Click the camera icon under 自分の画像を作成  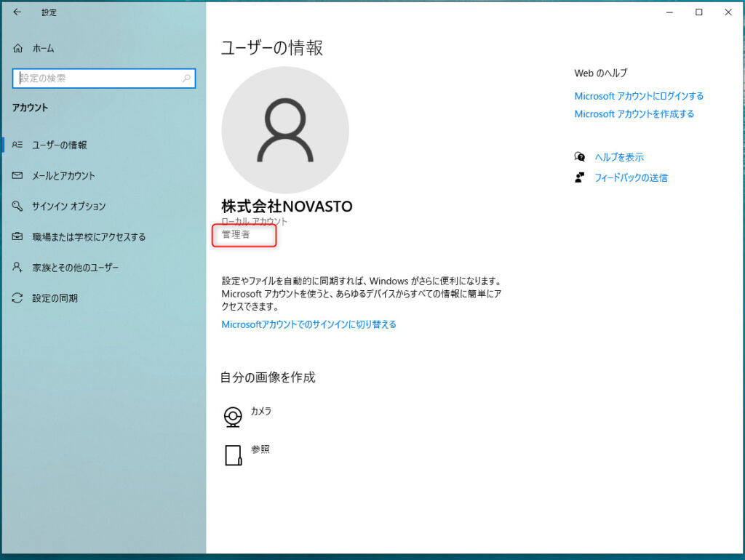pyautogui.click(x=233, y=417)
